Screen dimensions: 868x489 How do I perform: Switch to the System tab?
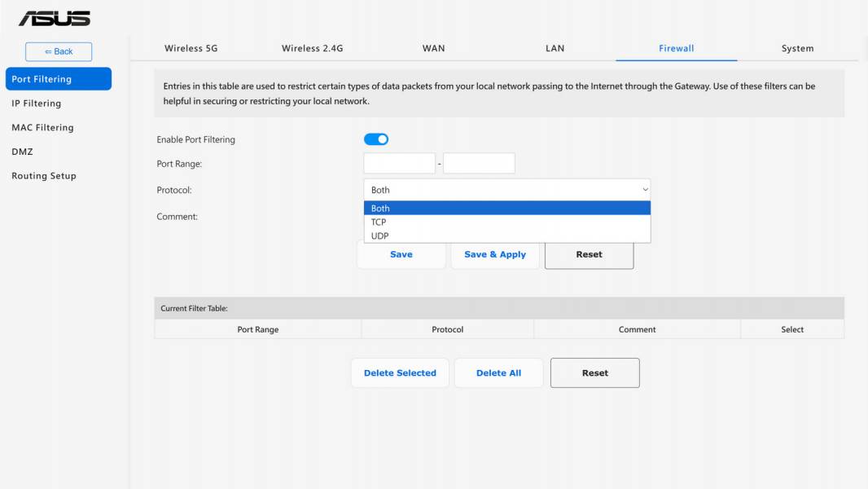(x=798, y=48)
